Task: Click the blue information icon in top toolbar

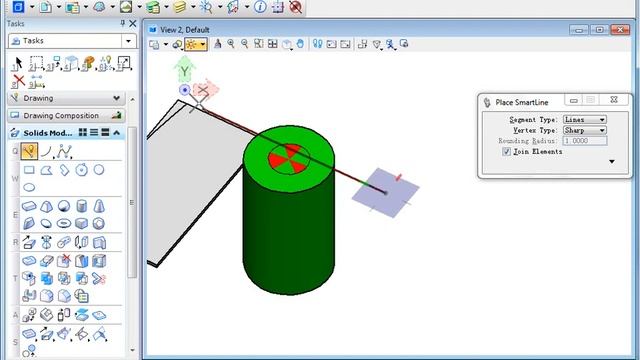Action: pyautogui.click(x=260, y=7)
